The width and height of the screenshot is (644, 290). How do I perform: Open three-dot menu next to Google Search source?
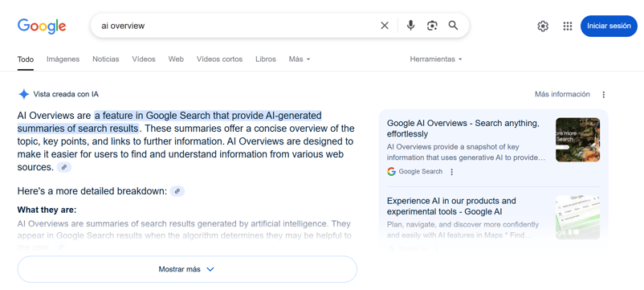click(x=452, y=172)
